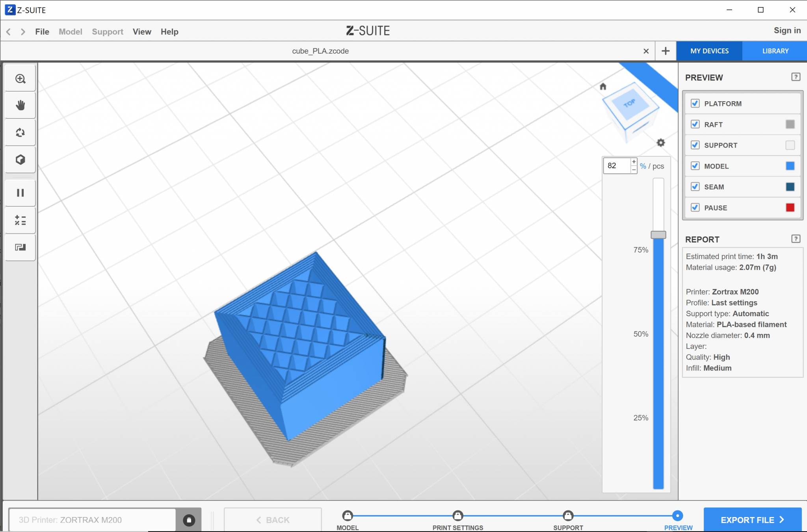Click the MODEL blue color swatch
807x532 pixels.
coord(790,166)
